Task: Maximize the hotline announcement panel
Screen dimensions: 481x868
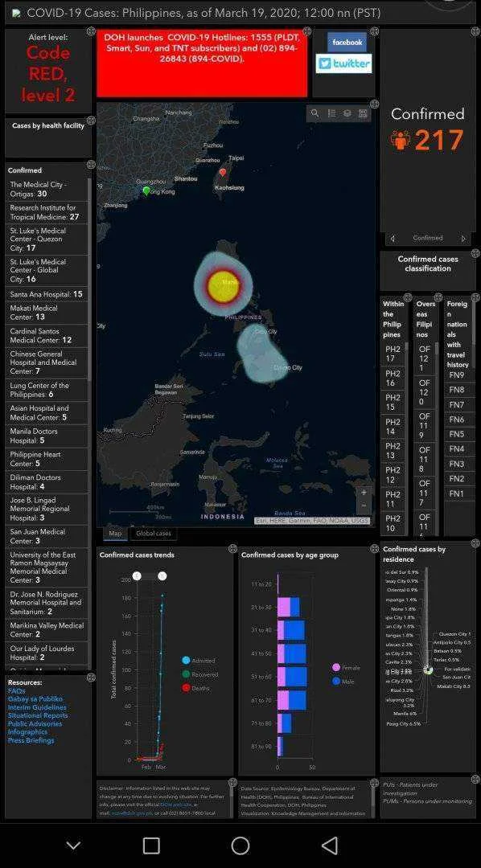Action: [x=307, y=32]
